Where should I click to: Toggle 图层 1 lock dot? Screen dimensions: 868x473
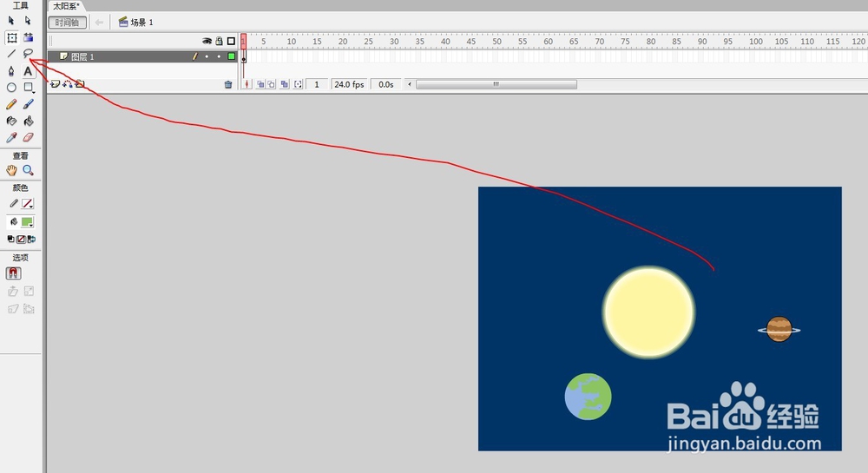pos(220,56)
